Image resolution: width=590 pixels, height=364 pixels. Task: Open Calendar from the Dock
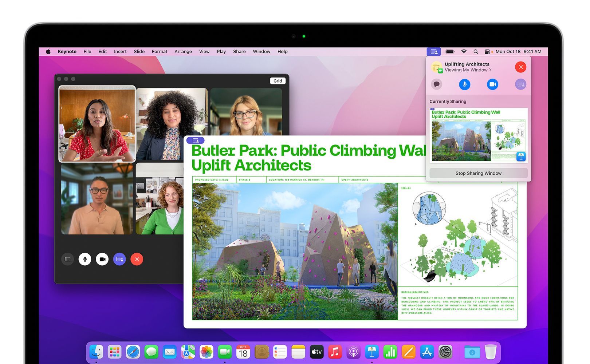[243, 352]
